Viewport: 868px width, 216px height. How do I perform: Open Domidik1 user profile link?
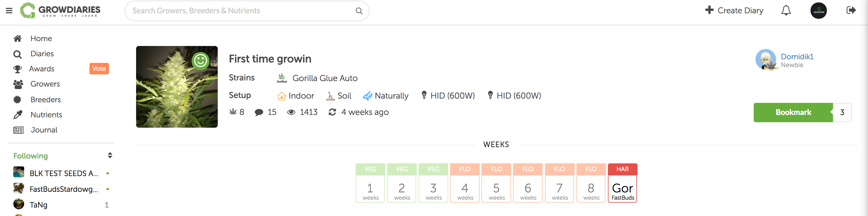click(x=797, y=57)
